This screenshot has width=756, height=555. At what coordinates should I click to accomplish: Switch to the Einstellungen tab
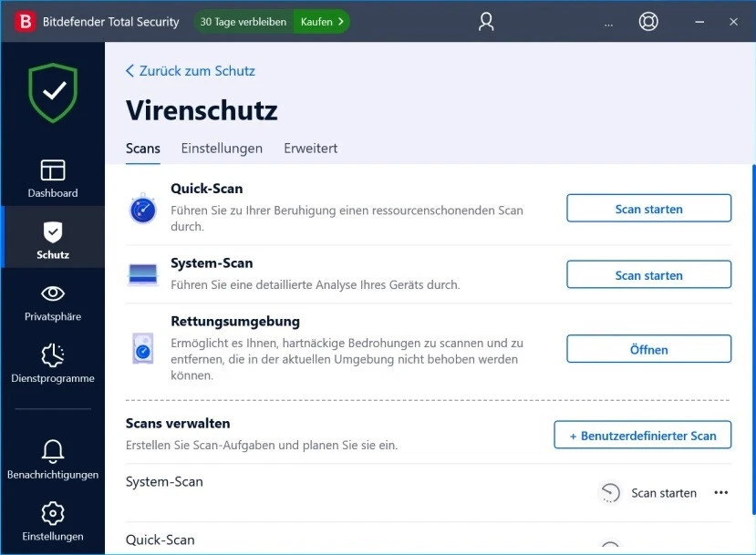pyautogui.click(x=222, y=148)
